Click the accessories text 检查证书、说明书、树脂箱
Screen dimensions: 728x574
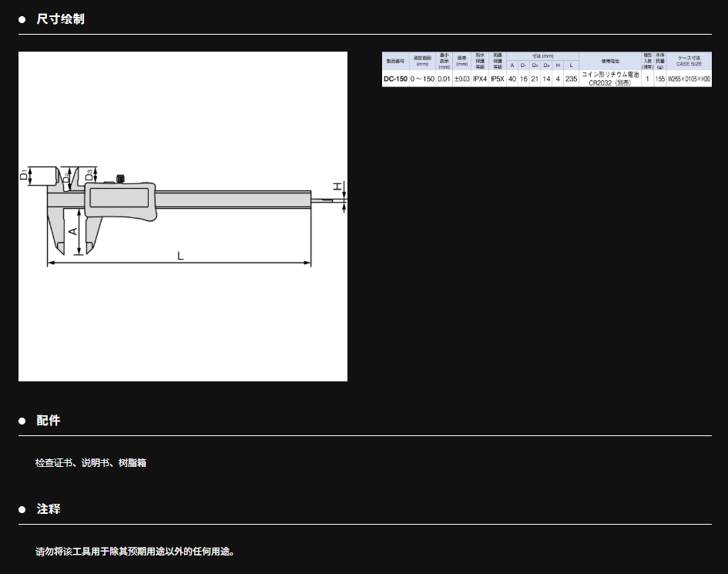coord(91,463)
